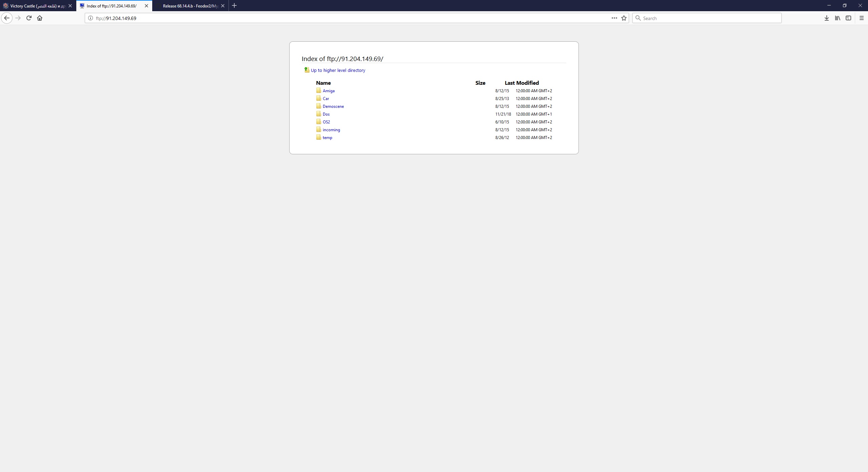View site information icon in URL bar
Image resolution: width=868 pixels, height=472 pixels.
click(91, 18)
